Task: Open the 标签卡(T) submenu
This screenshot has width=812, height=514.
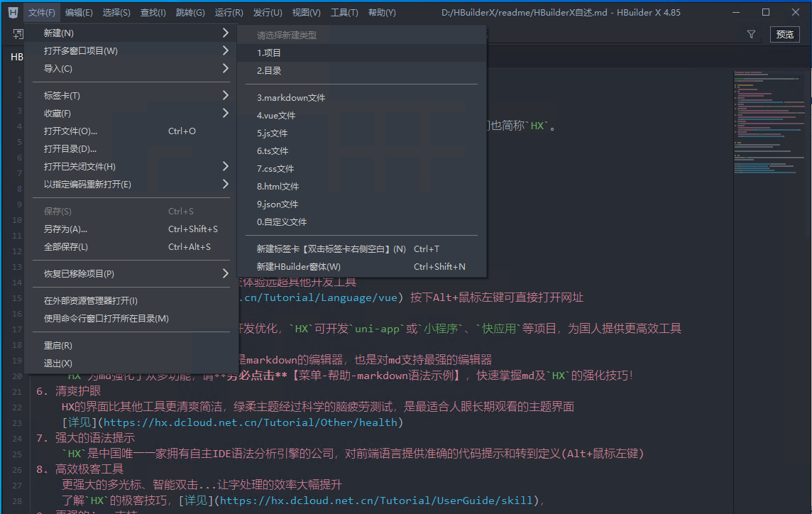Action: point(225,95)
